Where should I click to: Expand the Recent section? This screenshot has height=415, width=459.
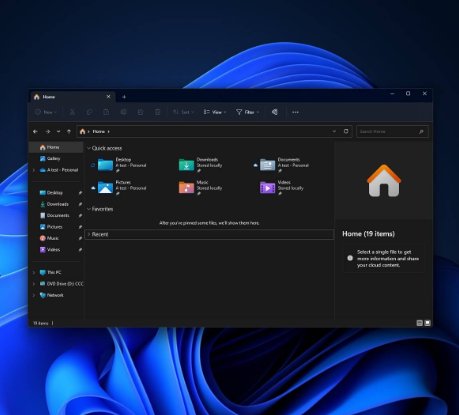pos(89,234)
